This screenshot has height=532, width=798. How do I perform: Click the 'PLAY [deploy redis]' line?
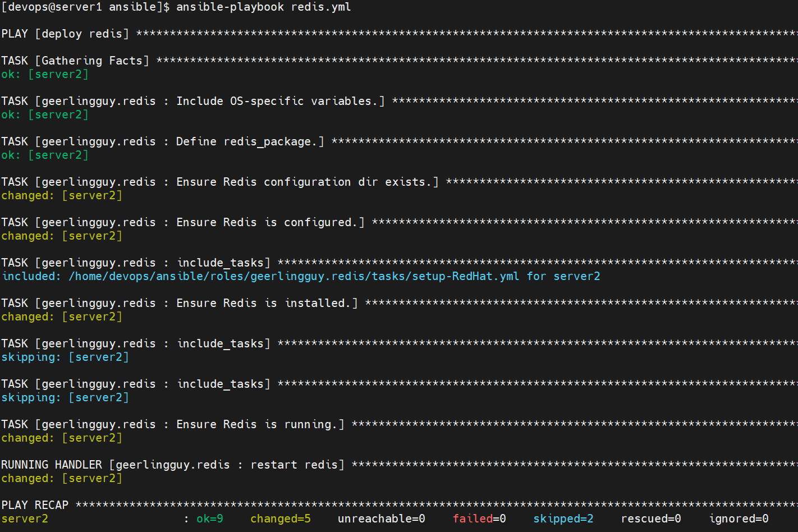pos(65,34)
